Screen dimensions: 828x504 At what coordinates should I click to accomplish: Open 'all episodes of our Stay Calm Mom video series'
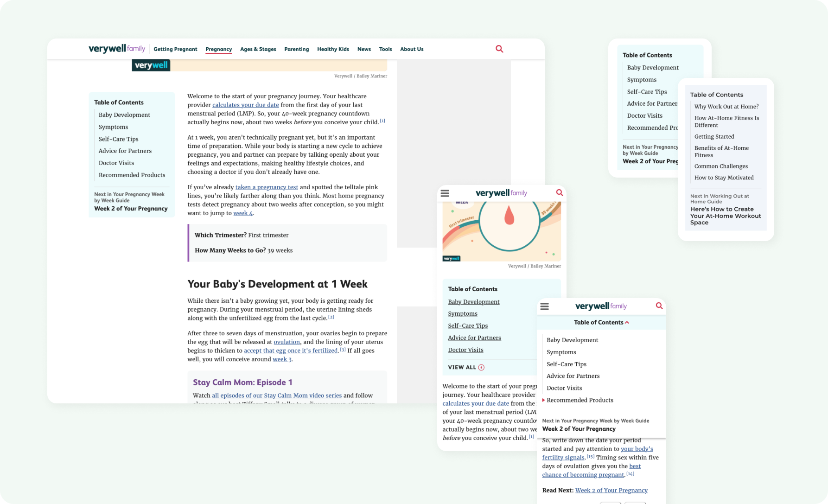pos(277,396)
